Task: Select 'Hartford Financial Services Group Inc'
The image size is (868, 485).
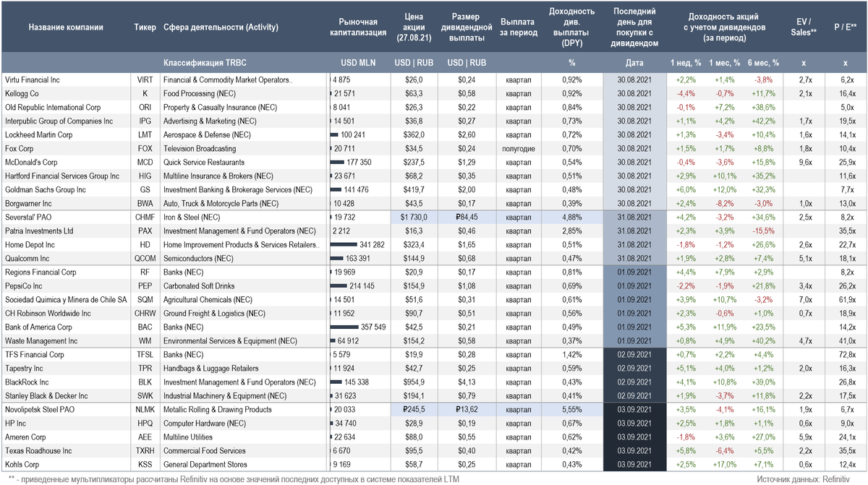Action: tap(61, 176)
